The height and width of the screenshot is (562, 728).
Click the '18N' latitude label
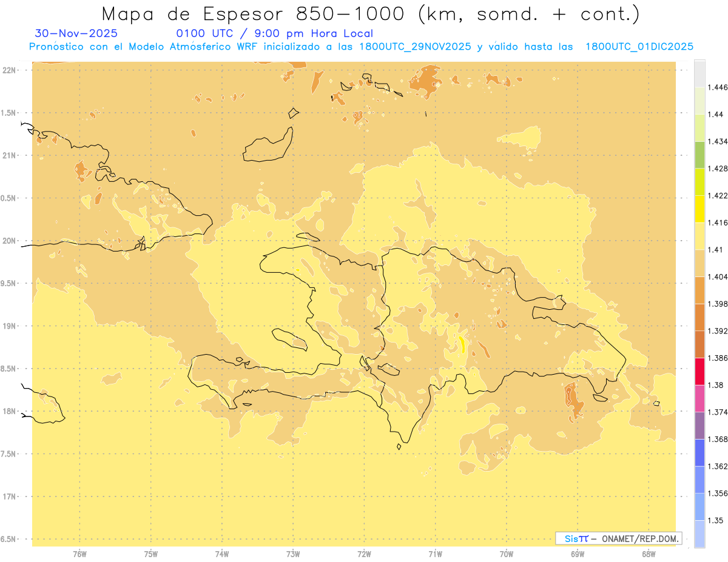(x=9, y=412)
